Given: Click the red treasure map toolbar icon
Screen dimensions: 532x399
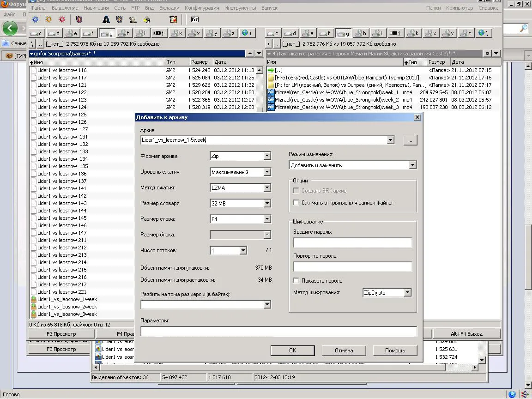Looking at the screenshot, I should [x=173, y=19].
